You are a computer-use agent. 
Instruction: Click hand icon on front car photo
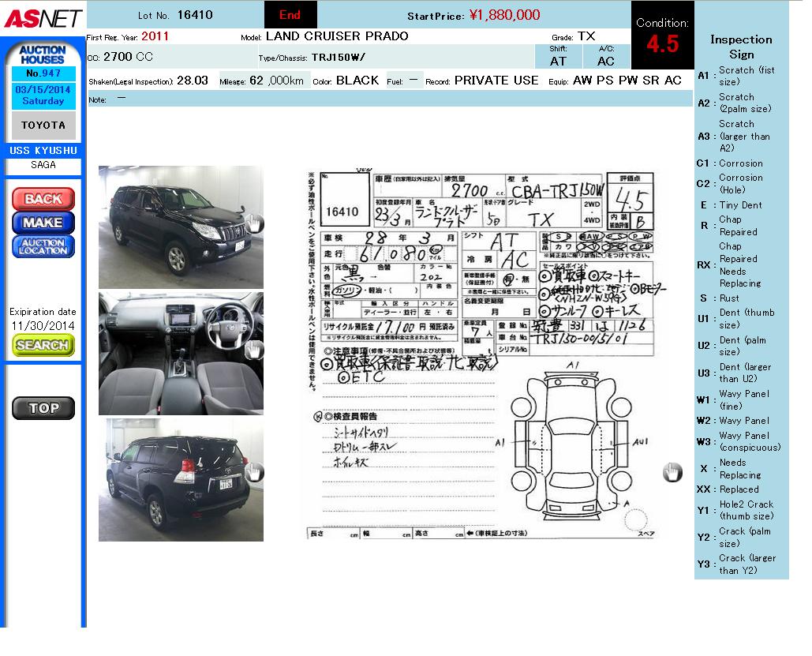coord(254,223)
